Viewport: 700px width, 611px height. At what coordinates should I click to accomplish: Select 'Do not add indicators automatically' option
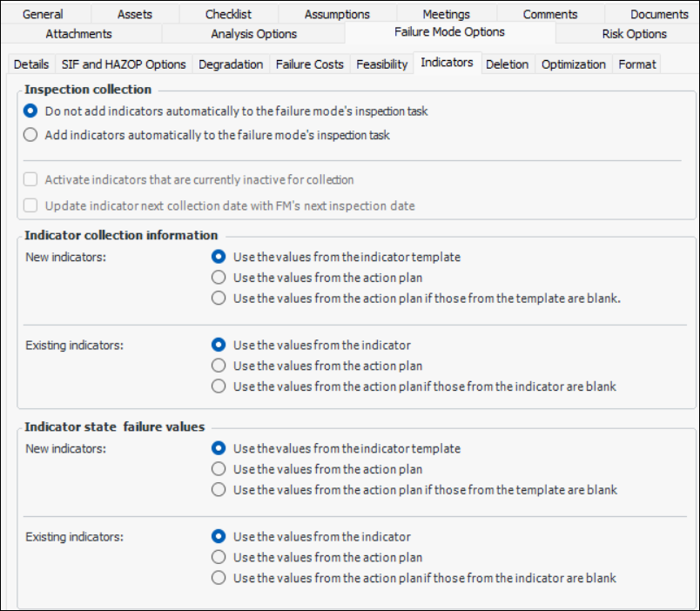(31, 111)
